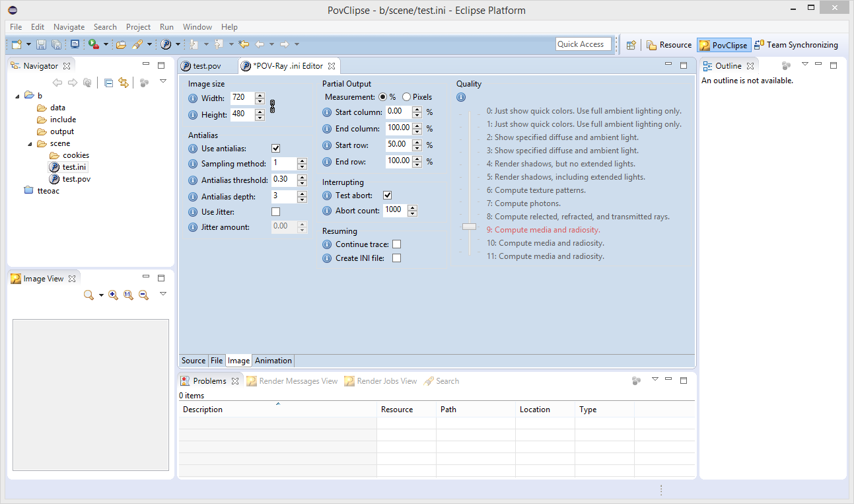This screenshot has height=504, width=854.
Task: Click the Save All toolbar icon
Action: 56,44
